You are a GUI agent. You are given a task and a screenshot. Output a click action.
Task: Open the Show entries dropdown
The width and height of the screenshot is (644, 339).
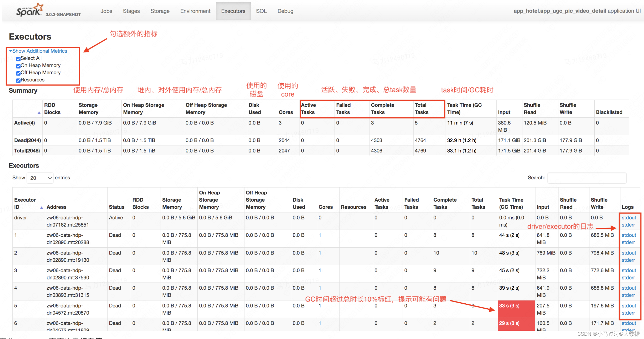click(40, 178)
